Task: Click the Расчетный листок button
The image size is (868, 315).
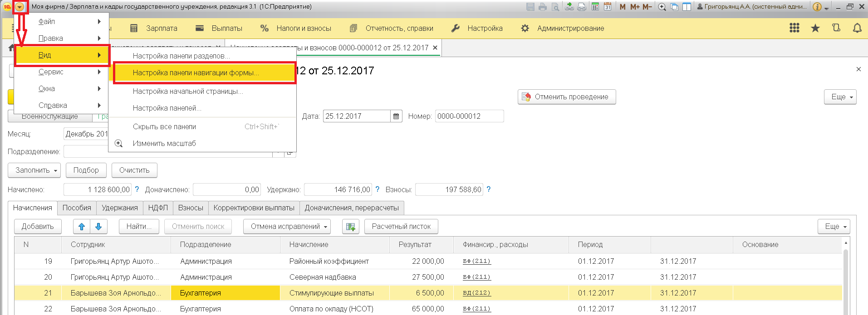Action: (x=401, y=226)
